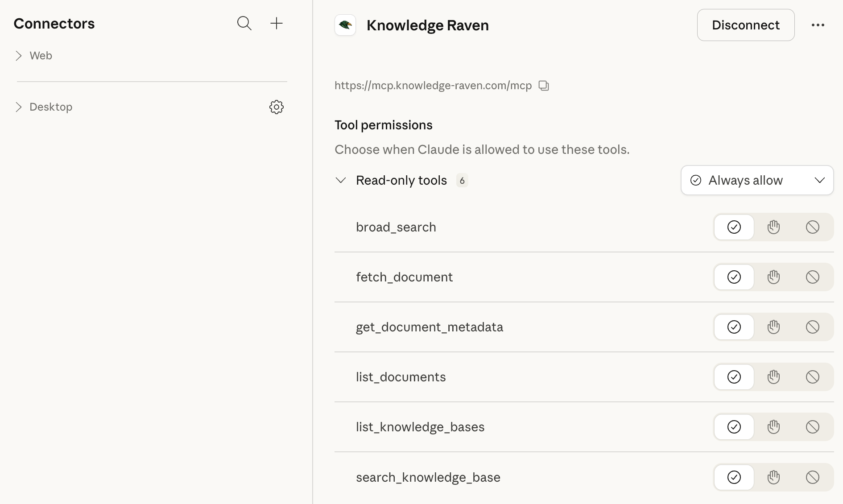
Task: Collapse the Read-only tools list
Action: tap(341, 180)
